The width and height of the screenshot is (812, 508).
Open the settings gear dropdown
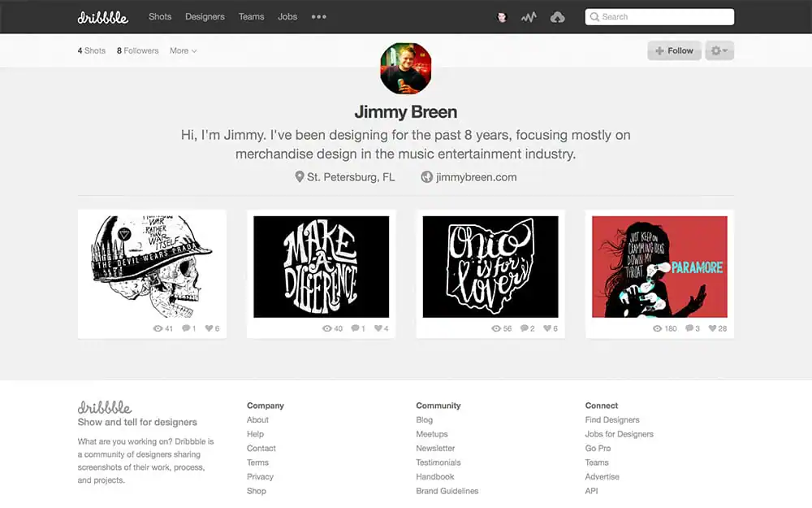click(x=719, y=50)
